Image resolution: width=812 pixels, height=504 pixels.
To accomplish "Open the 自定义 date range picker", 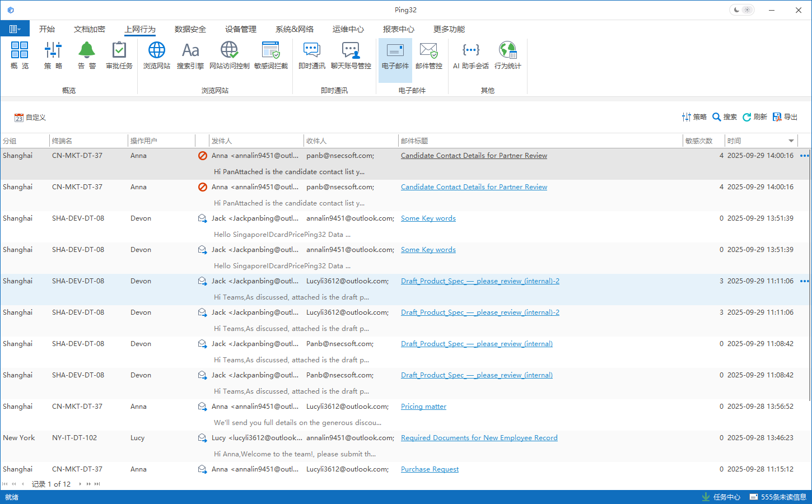I will (x=30, y=118).
